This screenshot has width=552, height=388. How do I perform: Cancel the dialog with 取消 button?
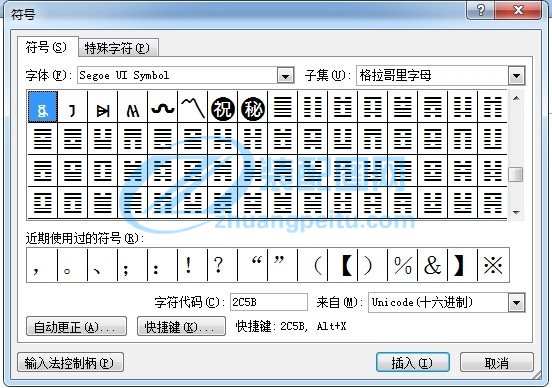click(x=497, y=362)
